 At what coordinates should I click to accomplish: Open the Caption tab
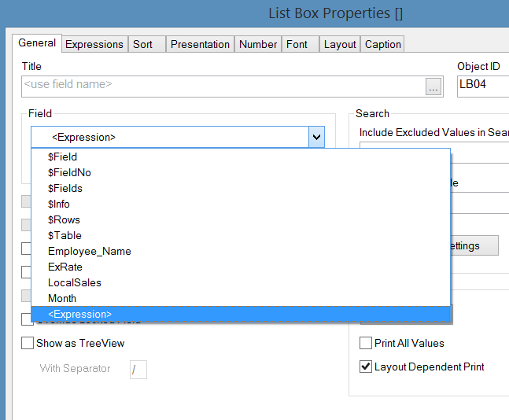point(383,45)
